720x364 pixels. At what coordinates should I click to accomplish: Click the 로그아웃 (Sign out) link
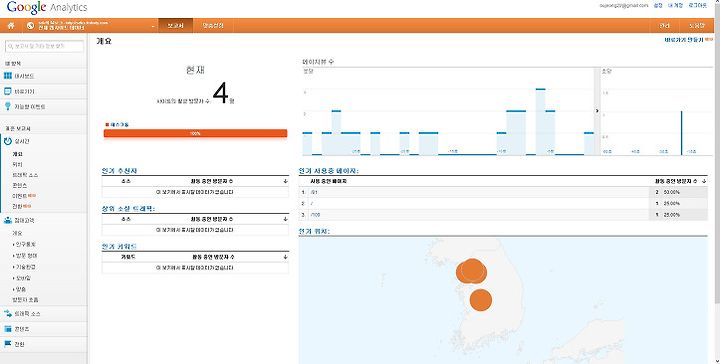698,6
